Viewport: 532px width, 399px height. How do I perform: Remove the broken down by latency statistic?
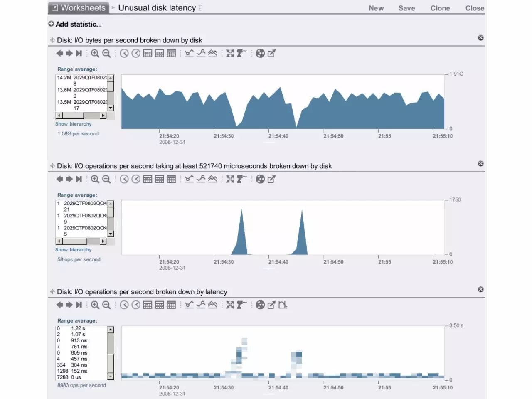(x=480, y=290)
